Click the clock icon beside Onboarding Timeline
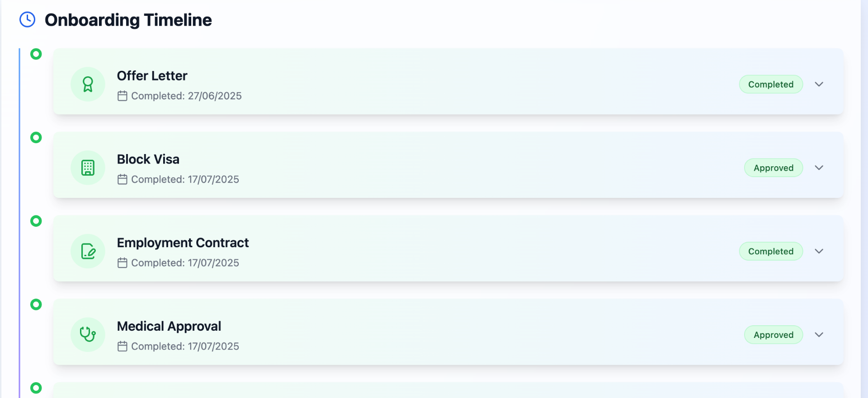Screen dimensions: 868x398 (x=28, y=20)
